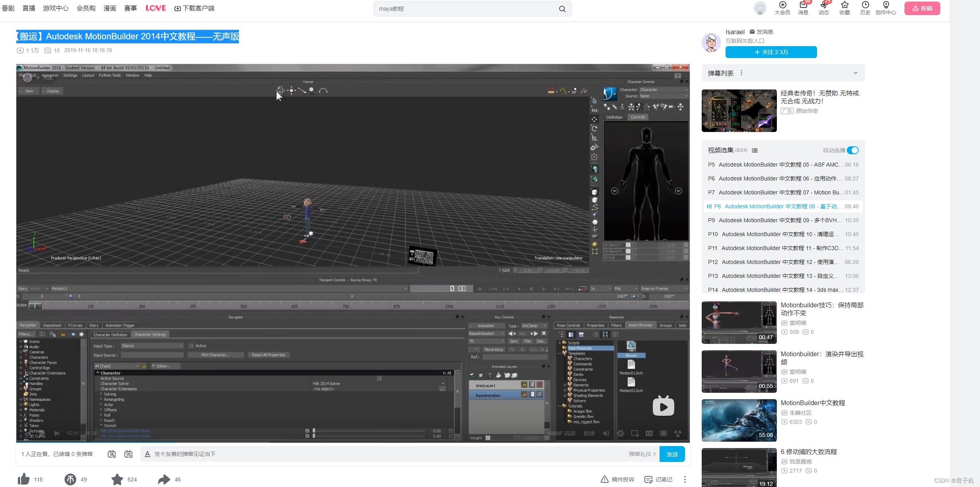Click the trash icon in Animation Layers panel

click(x=489, y=376)
